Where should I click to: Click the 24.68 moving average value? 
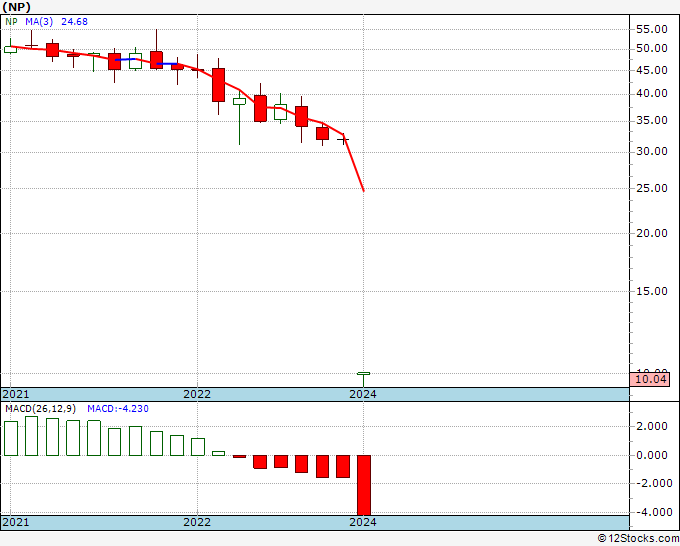pos(74,22)
